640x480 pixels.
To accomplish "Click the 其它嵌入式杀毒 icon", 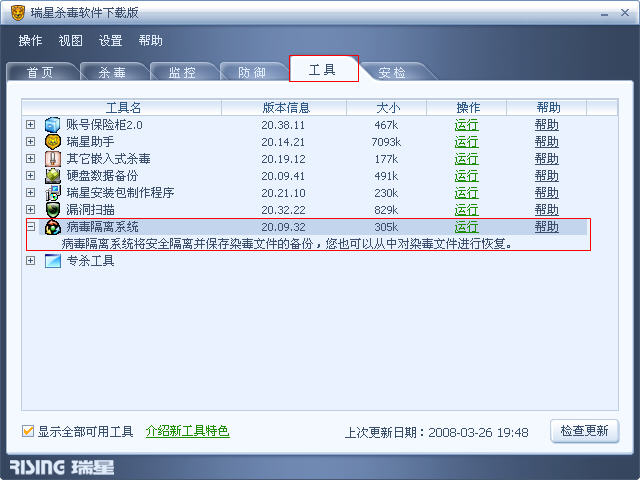I will pyautogui.click(x=53, y=159).
